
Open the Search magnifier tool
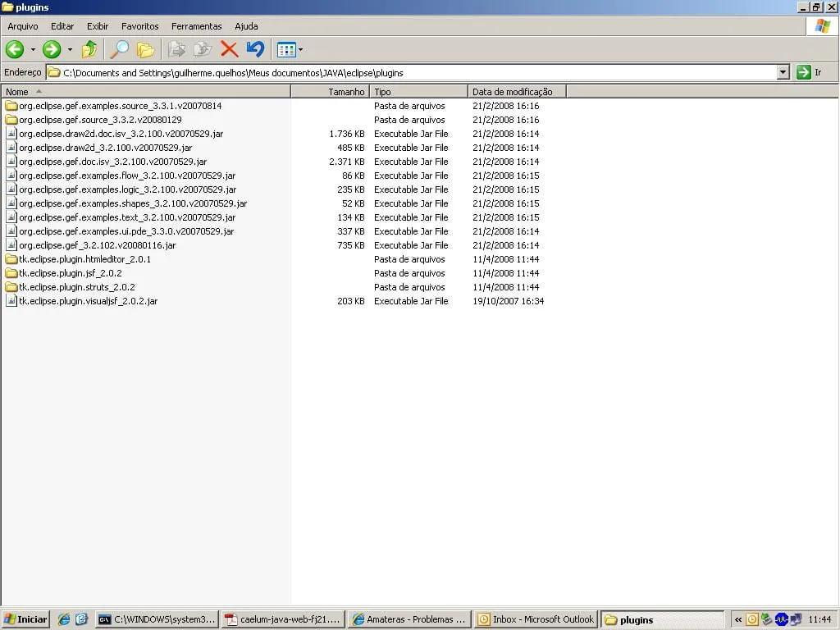119,49
